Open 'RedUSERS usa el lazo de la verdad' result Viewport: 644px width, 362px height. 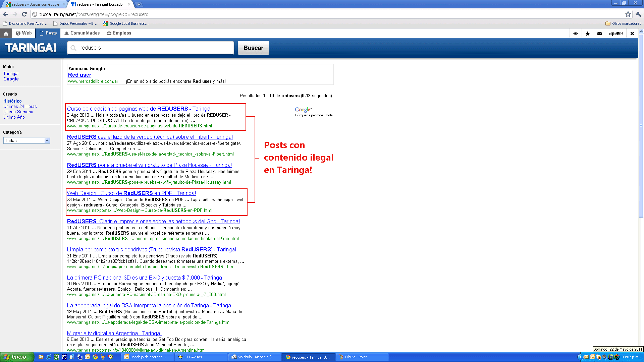[x=150, y=137]
